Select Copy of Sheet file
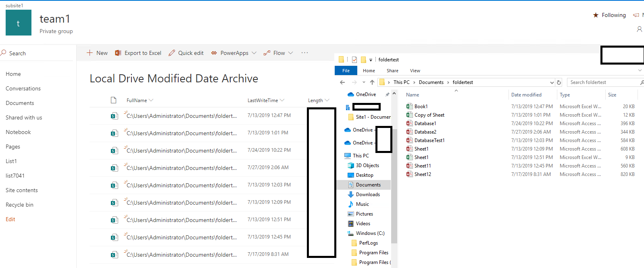This screenshot has width=644, height=268. (x=429, y=115)
